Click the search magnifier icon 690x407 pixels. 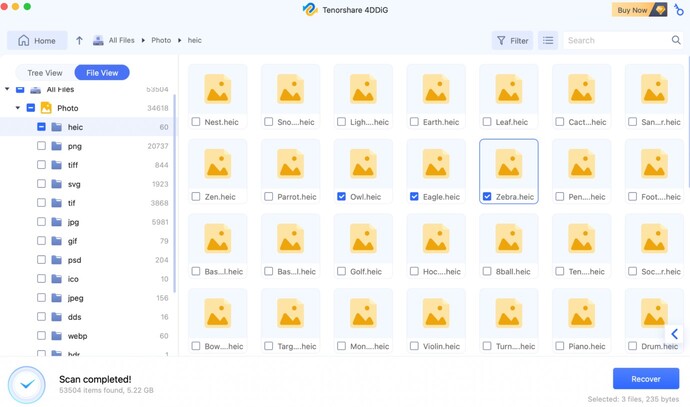point(676,40)
